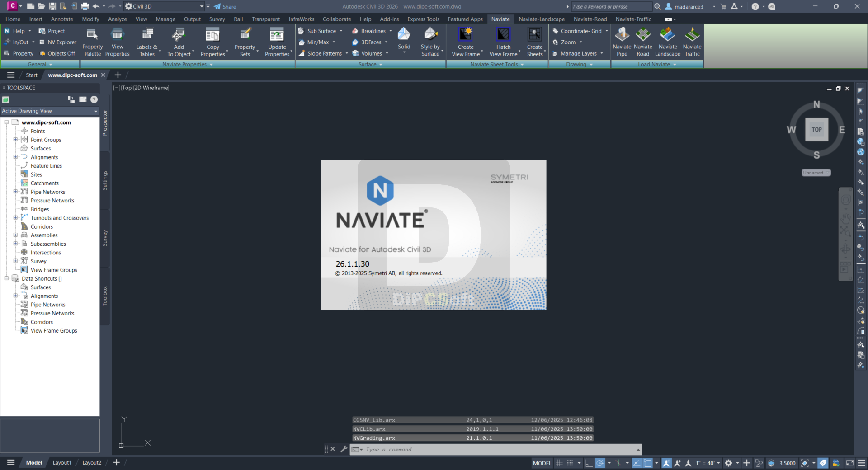This screenshot has width=868, height=470.
Task: Switch to the Start document tab
Action: (32, 75)
